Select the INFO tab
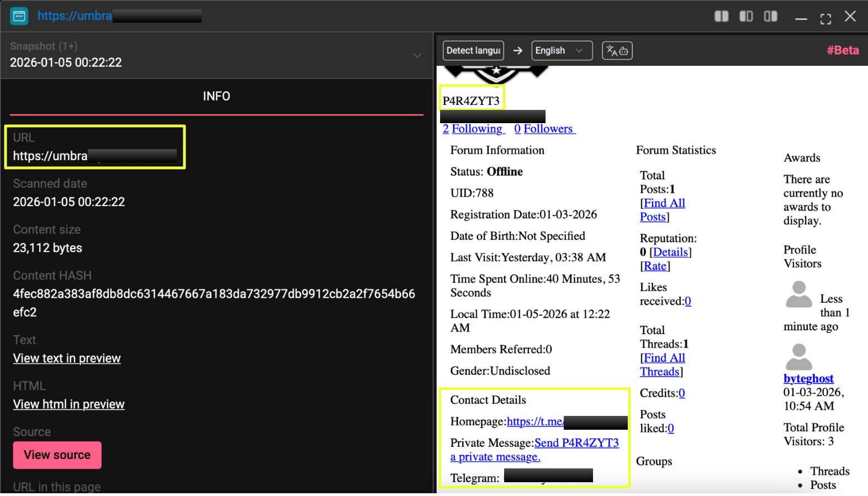868x496 pixels. click(x=216, y=97)
